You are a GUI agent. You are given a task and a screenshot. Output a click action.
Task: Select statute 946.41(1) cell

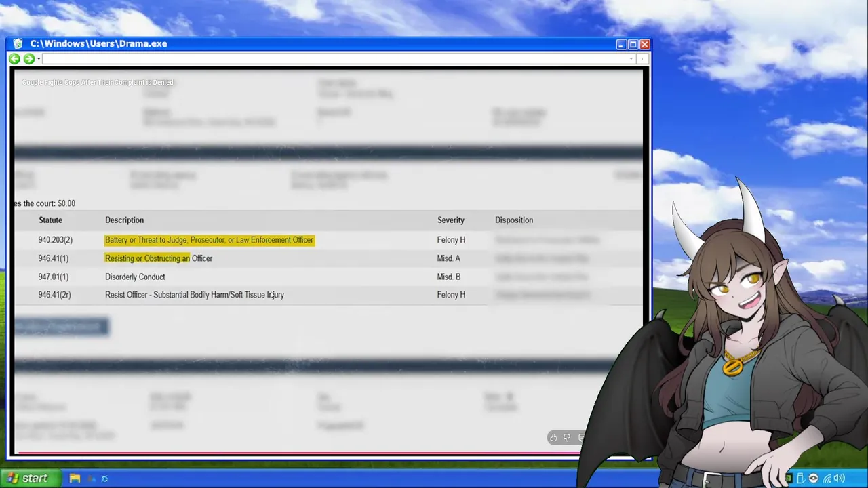pos(53,258)
